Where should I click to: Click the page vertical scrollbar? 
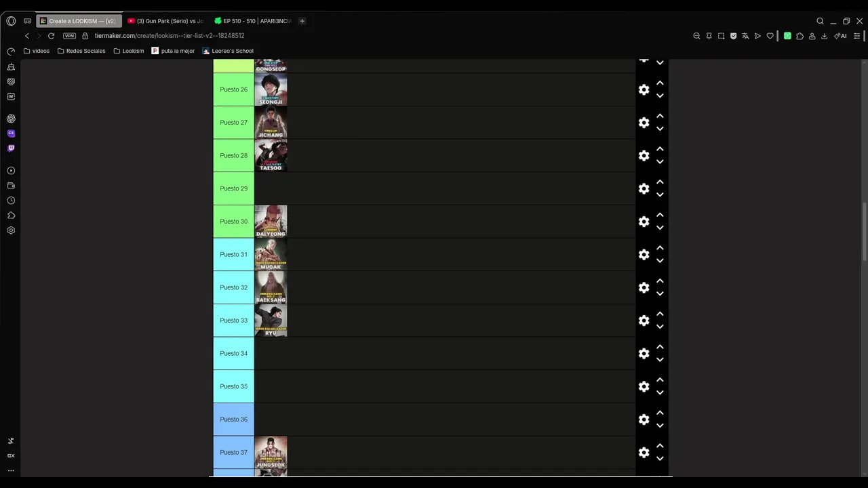(x=864, y=230)
